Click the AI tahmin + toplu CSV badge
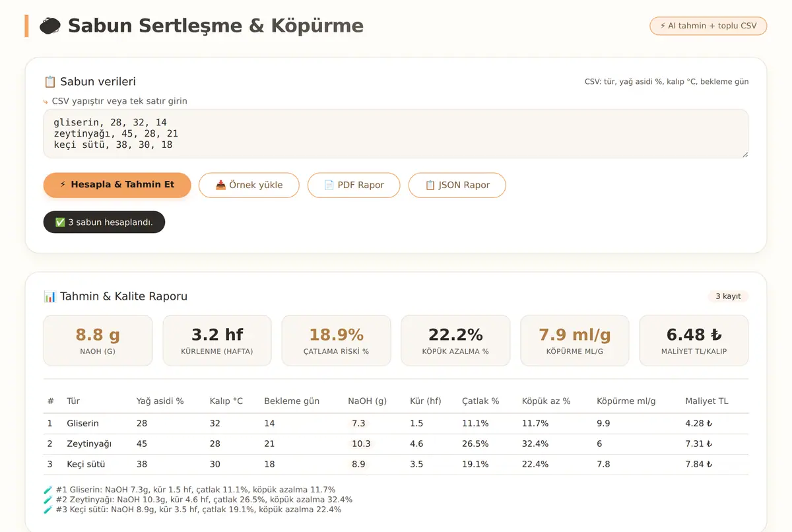The image size is (792, 532). pyautogui.click(x=708, y=26)
